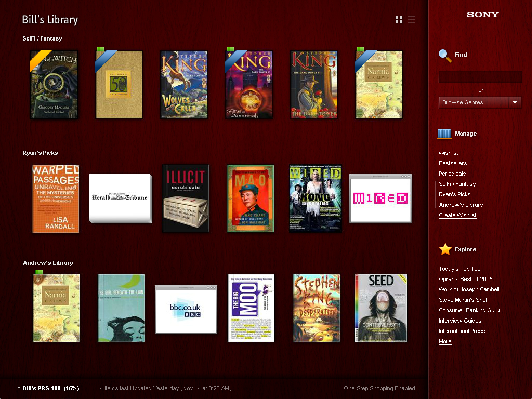Image resolution: width=532 pixels, height=399 pixels.
Task: Click the More link under Explore
Action: pos(445,341)
